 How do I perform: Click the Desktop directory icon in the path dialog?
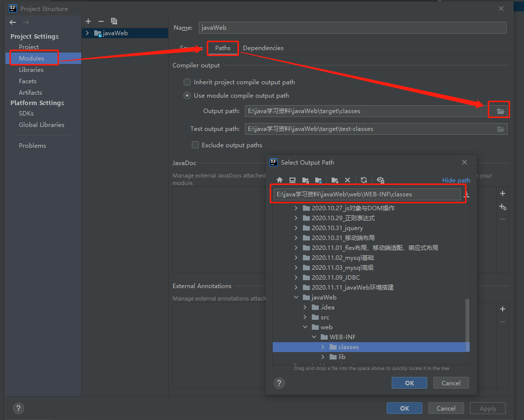(291, 180)
